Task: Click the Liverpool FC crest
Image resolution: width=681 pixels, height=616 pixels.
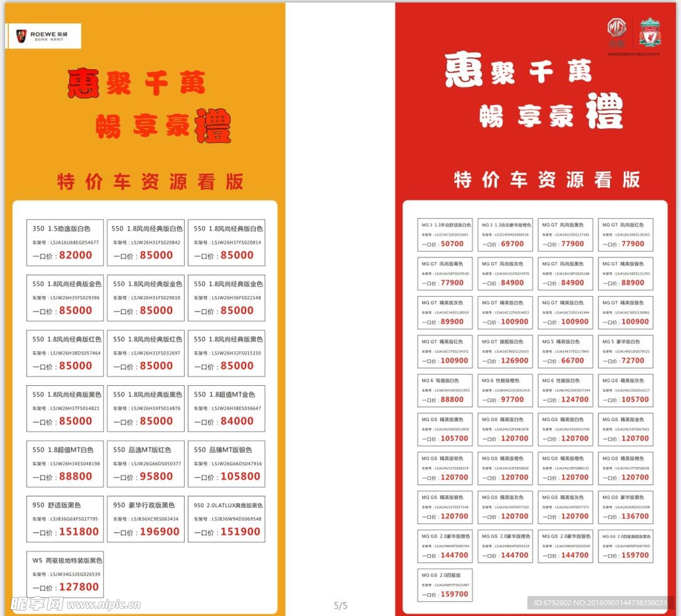Action: click(x=650, y=32)
